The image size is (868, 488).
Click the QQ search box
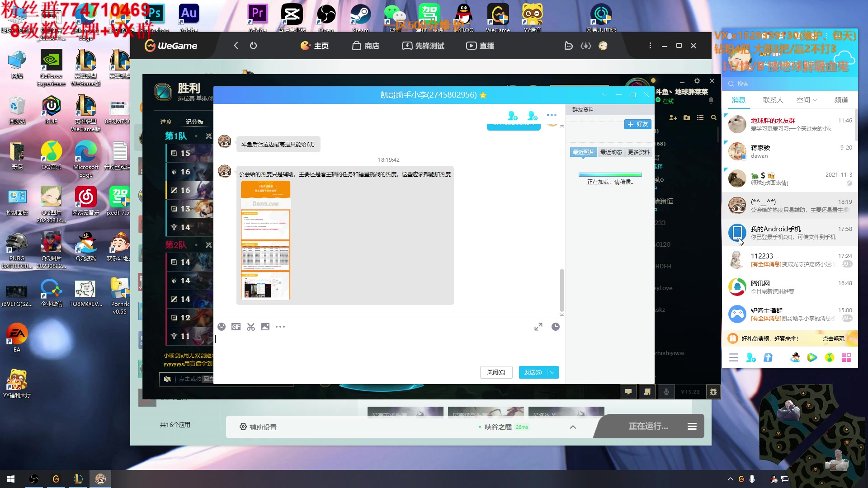point(789,84)
